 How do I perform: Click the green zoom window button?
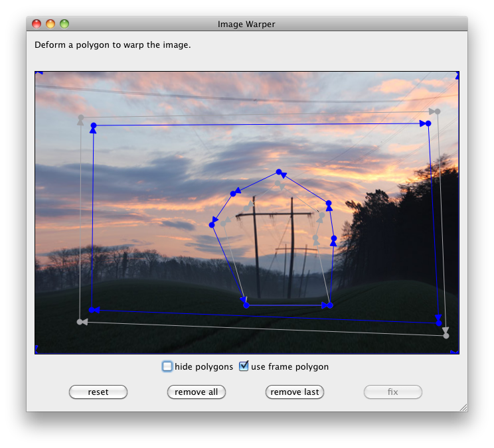(x=64, y=24)
